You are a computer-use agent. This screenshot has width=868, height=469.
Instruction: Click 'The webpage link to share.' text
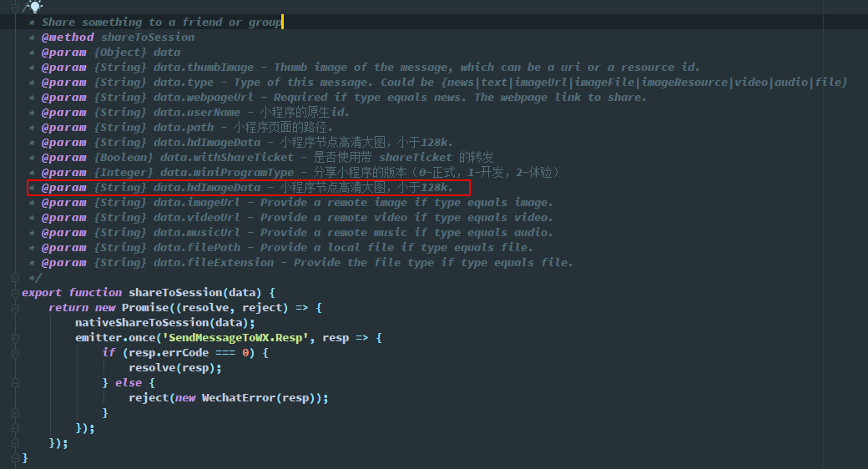point(560,97)
